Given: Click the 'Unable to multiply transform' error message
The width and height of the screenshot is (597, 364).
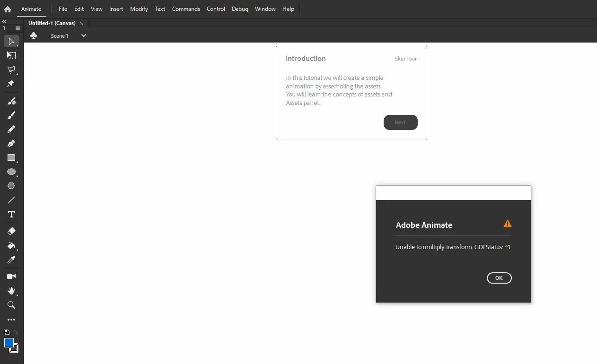Looking at the screenshot, I should pyautogui.click(x=453, y=247).
